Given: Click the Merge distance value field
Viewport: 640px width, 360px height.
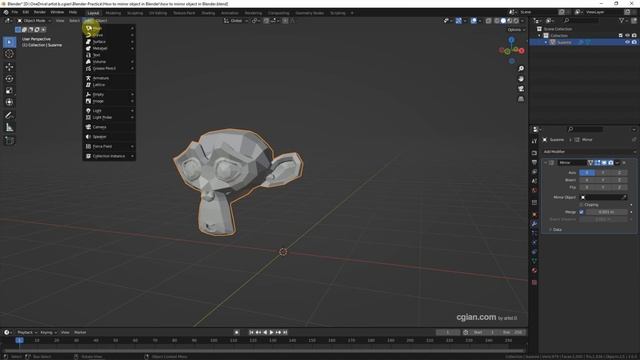Looking at the screenshot, I should click(606, 212).
